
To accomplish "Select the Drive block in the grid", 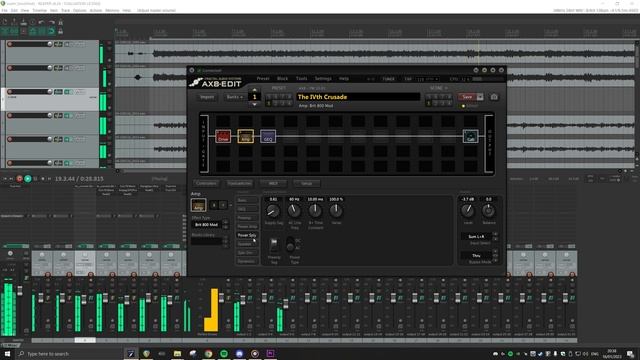I will point(223,136).
